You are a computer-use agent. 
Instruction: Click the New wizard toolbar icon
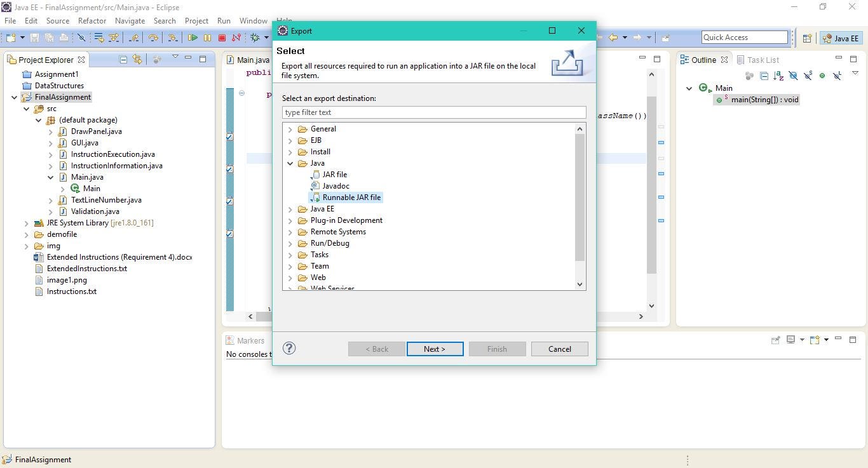11,37
